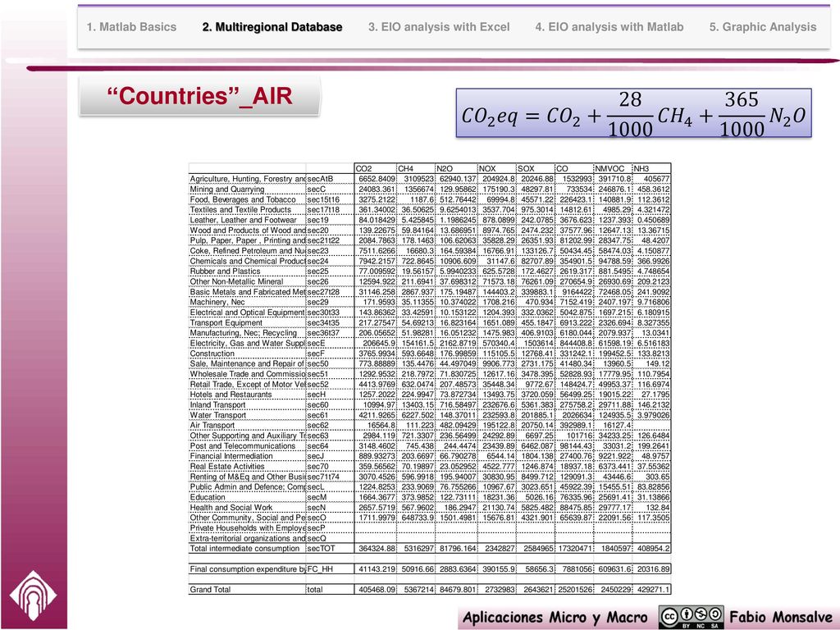Click 'Real Estate Activities' row label

click(x=227, y=466)
